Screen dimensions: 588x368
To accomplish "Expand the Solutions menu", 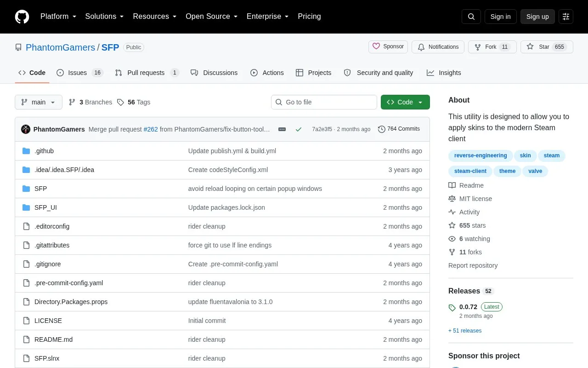I will pyautogui.click(x=105, y=17).
